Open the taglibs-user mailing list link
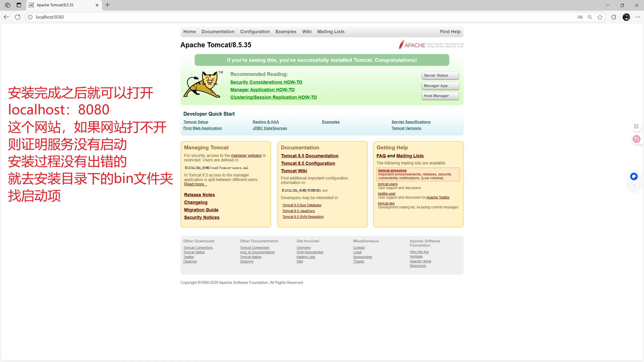Image resolution: width=644 pixels, height=362 pixels. (387, 194)
